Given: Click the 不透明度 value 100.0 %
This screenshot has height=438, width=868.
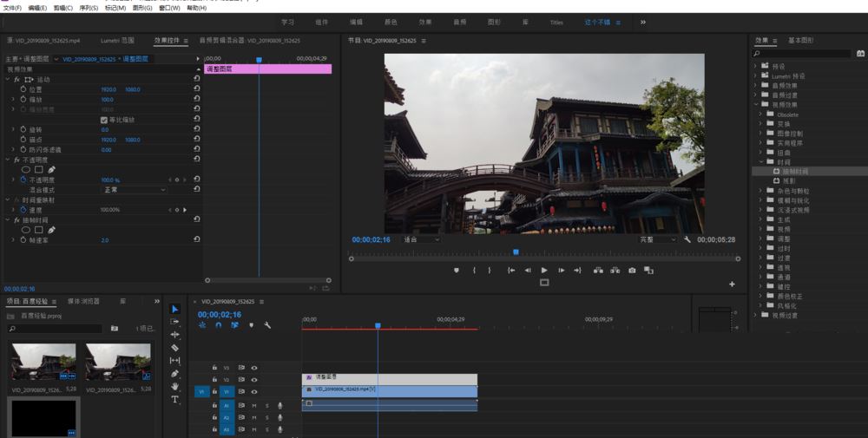Looking at the screenshot, I should (x=110, y=180).
